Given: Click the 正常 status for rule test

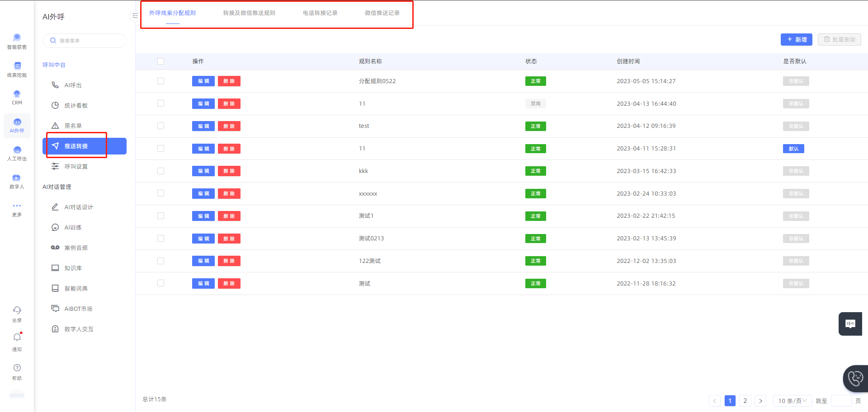Looking at the screenshot, I should pyautogui.click(x=536, y=126).
